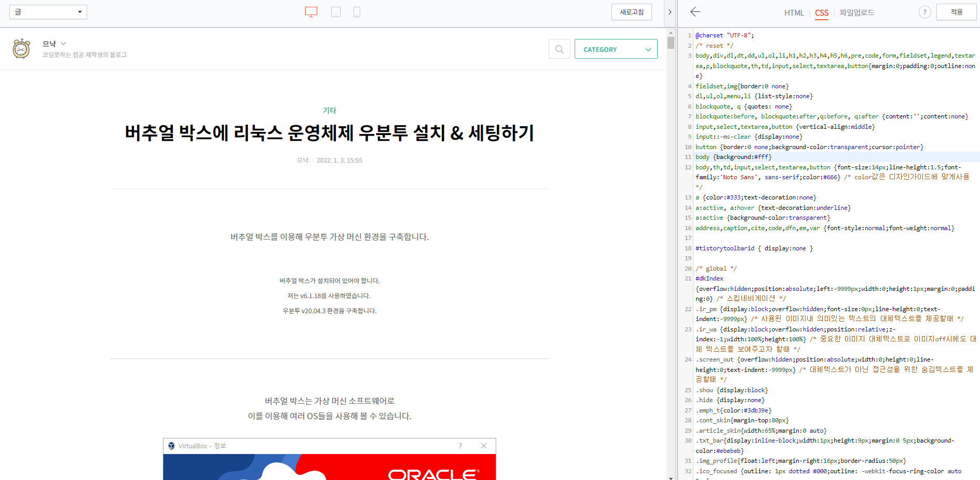Open the page type dropdown labeled 글
This screenshot has height=480, width=980.
tap(48, 12)
